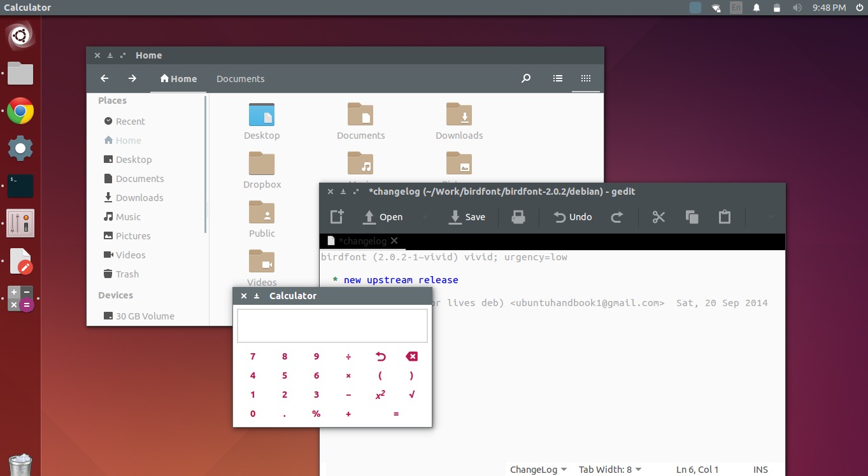Switch file manager to grid view
Viewport: 868px width, 476px height.
(x=585, y=78)
